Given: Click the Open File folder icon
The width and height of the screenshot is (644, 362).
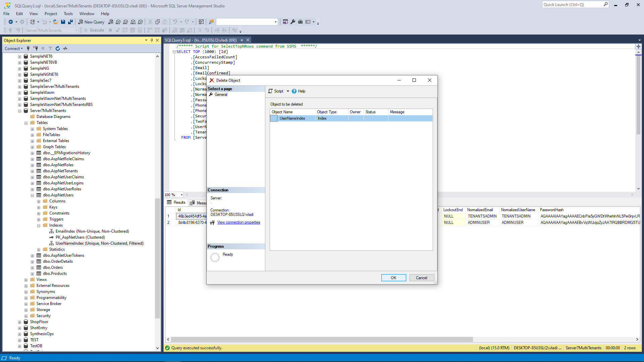Looking at the screenshot, I should 56,22.
